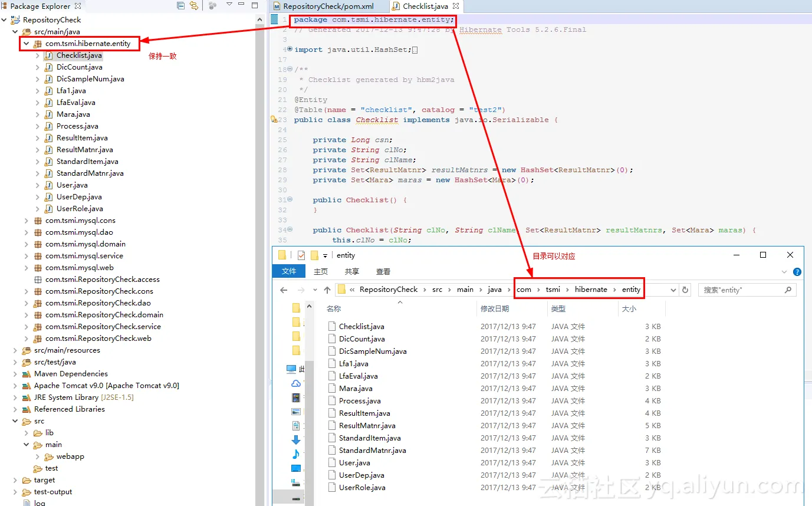
Task: Click User.java file icon in tree
Action: (48, 185)
